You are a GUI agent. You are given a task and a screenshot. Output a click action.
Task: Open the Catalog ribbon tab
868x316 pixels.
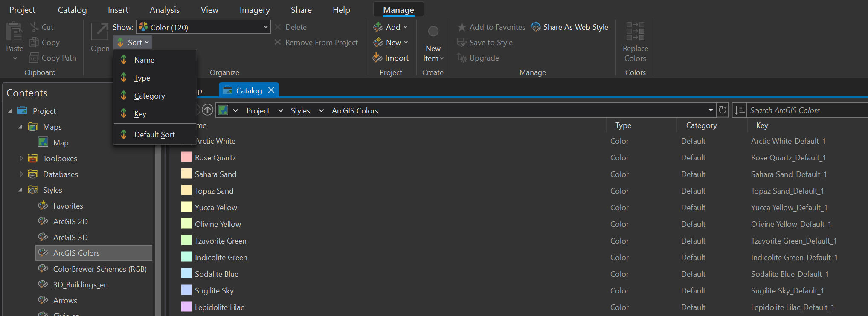point(72,10)
